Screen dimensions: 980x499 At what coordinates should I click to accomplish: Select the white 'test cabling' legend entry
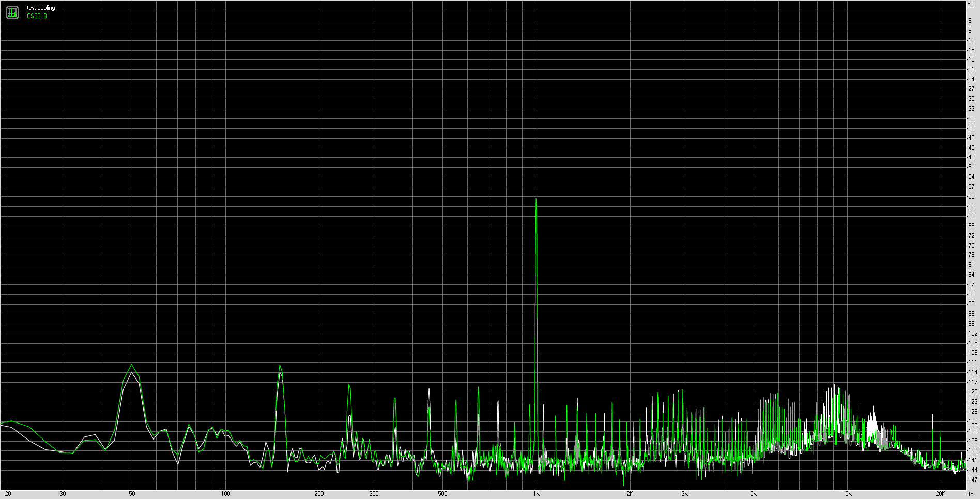click(x=41, y=8)
